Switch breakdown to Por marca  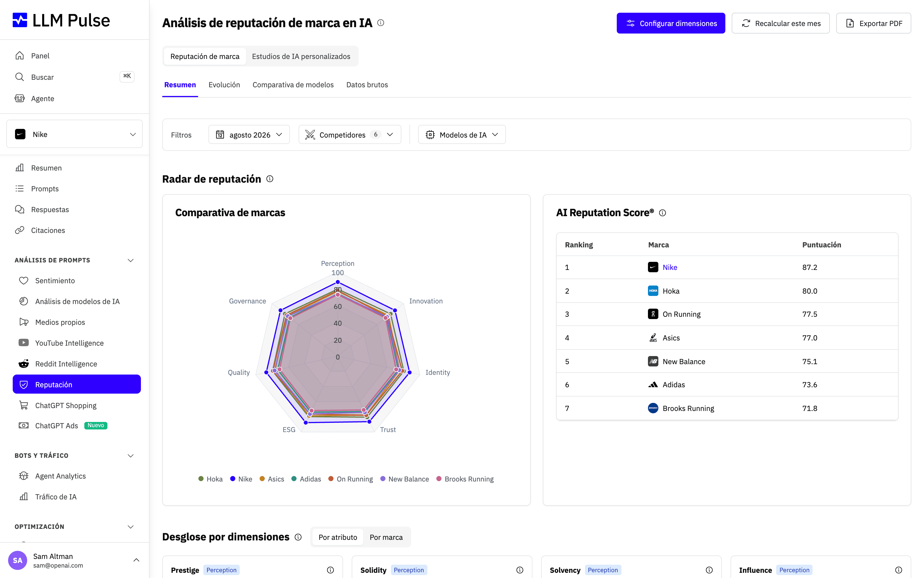point(386,537)
